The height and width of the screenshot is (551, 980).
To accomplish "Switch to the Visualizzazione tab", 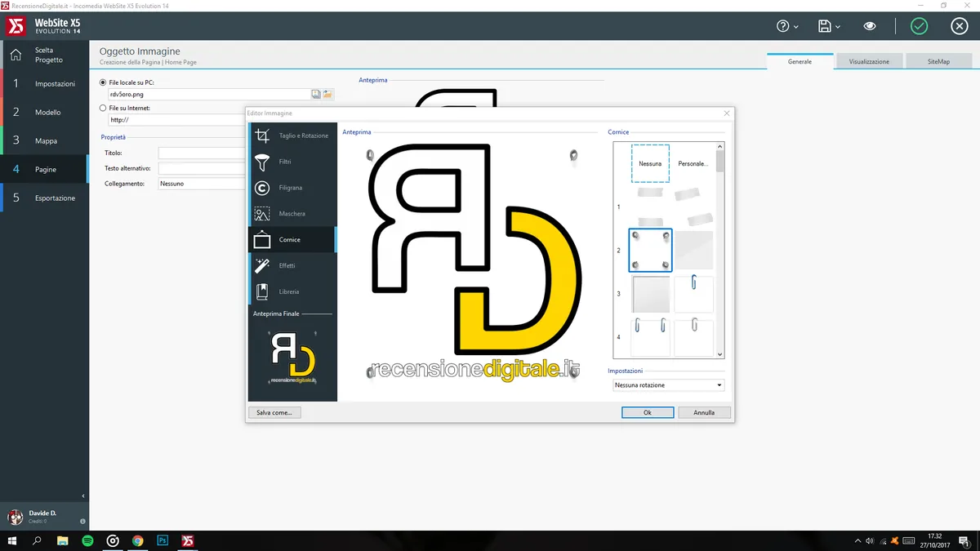I will (x=869, y=61).
